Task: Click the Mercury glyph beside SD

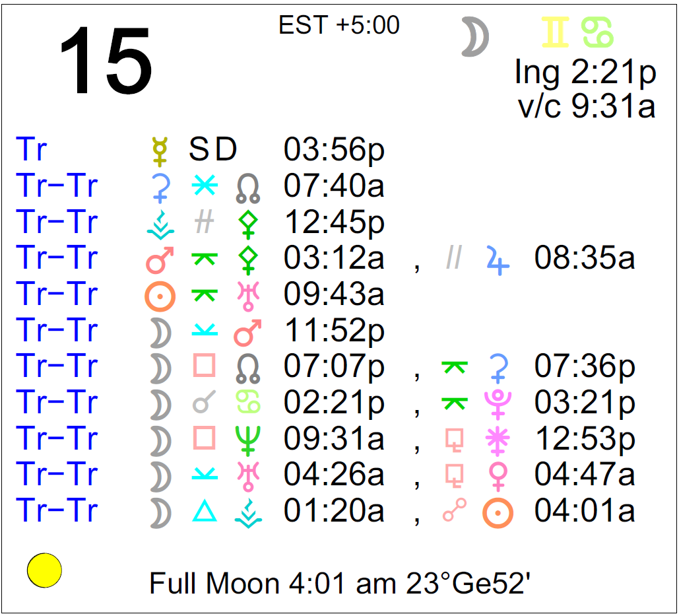Action: [160, 151]
